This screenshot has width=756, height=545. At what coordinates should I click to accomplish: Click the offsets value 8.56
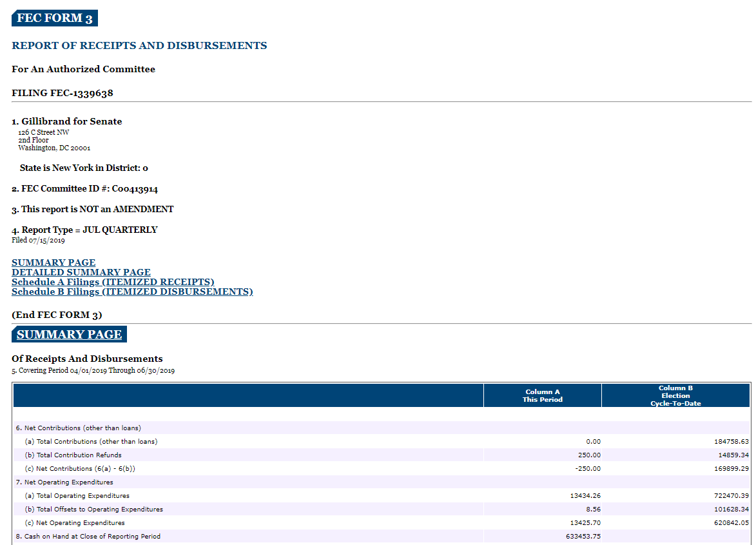[x=593, y=509]
